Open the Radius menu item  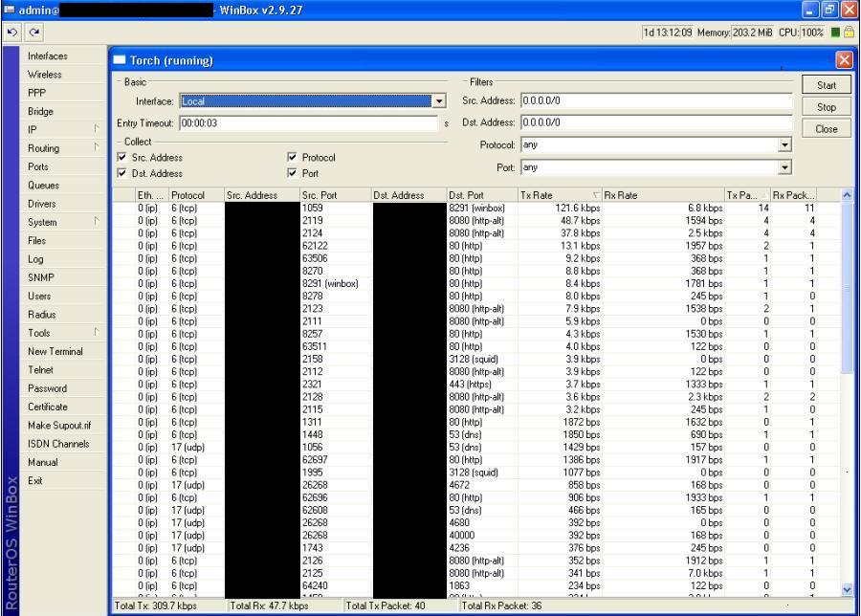(x=62, y=315)
